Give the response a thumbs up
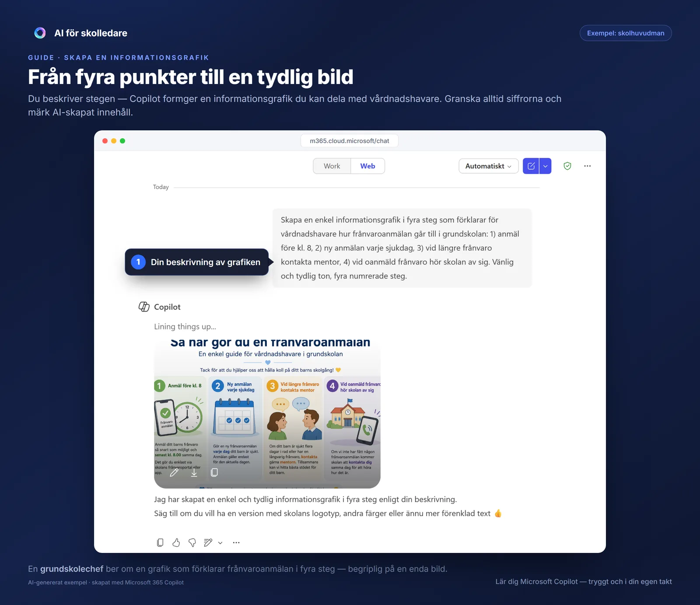Image resolution: width=700 pixels, height=605 pixels. click(x=176, y=542)
